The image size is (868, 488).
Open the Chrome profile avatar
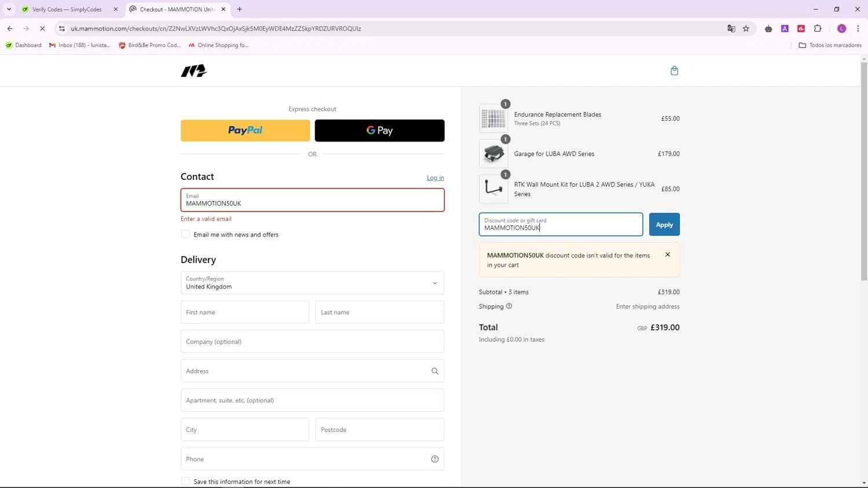[842, 28]
